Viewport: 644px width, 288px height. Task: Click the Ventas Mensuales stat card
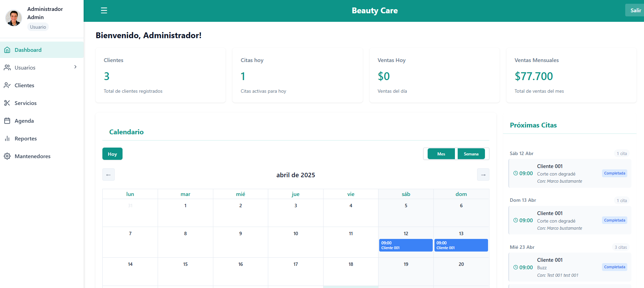pyautogui.click(x=571, y=75)
